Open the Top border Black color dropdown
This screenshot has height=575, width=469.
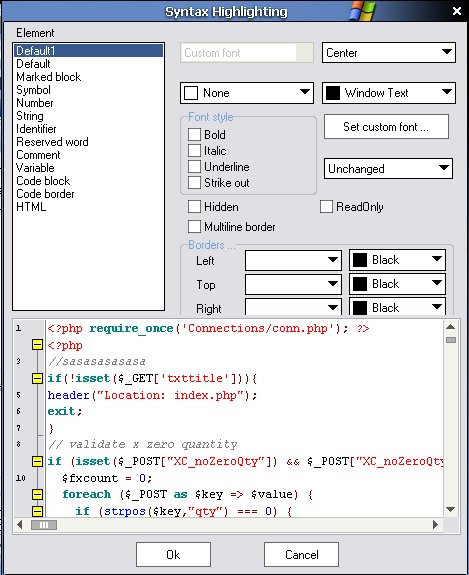coord(397,284)
